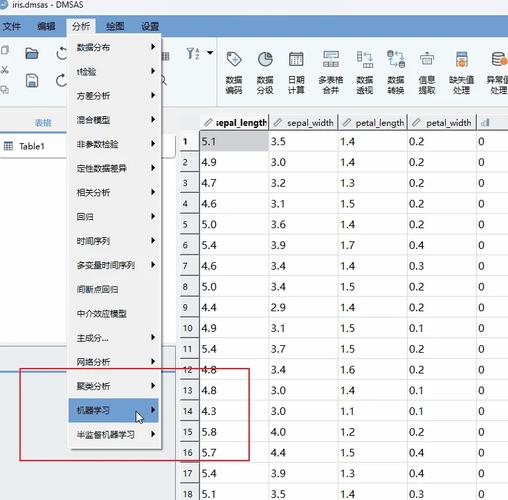Open the 缺失值处理 missing value tool

tap(462, 73)
